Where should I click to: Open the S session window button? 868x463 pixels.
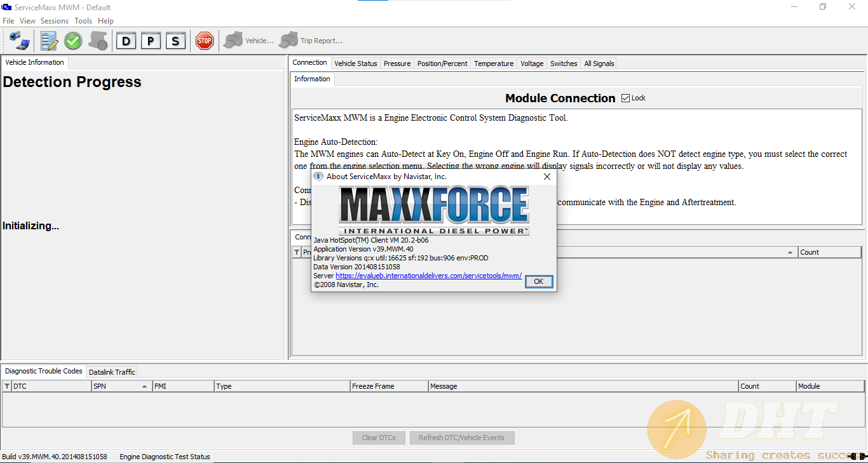pyautogui.click(x=175, y=41)
